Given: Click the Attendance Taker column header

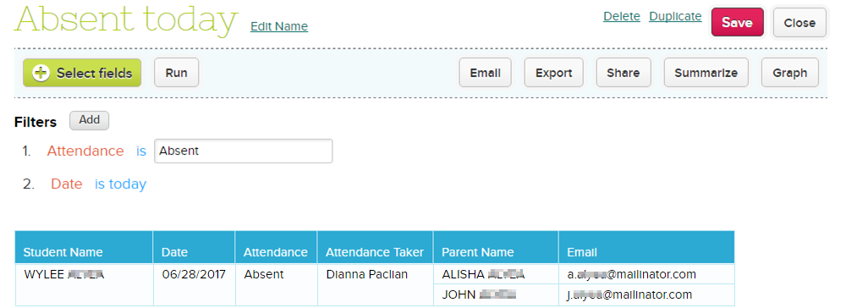Looking at the screenshot, I should pyautogui.click(x=375, y=252).
